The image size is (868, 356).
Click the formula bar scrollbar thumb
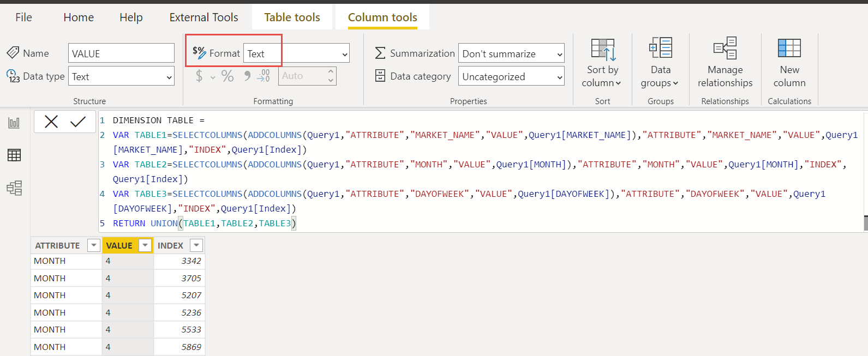point(865,223)
